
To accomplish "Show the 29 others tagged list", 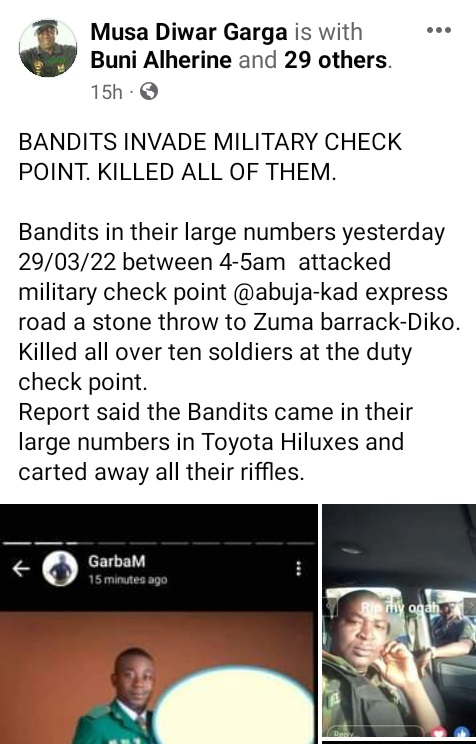I will click(x=336, y=60).
